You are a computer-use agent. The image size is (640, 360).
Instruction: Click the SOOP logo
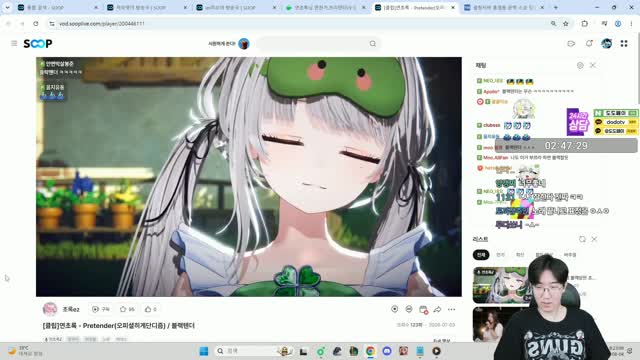click(x=38, y=43)
